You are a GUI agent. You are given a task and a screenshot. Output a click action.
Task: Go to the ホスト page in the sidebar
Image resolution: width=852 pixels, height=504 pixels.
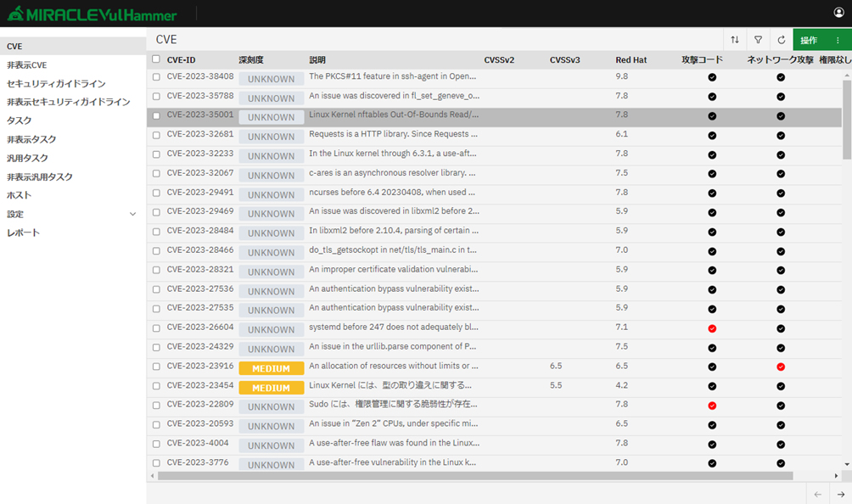click(x=19, y=195)
